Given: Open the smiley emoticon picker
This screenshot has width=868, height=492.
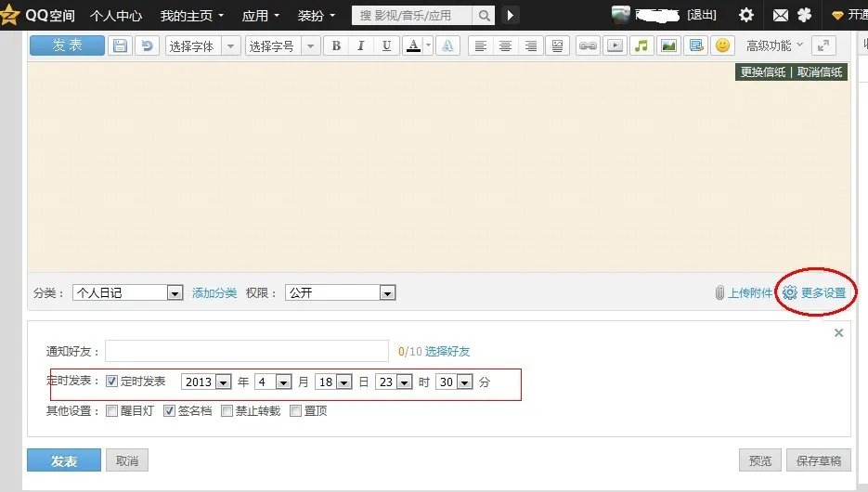Looking at the screenshot, I should coord(722,46).
